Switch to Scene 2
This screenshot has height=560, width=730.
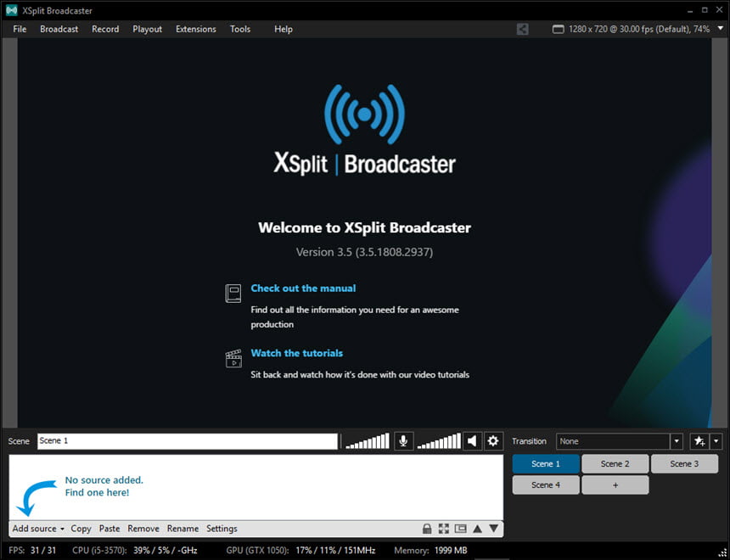(615, 463)
